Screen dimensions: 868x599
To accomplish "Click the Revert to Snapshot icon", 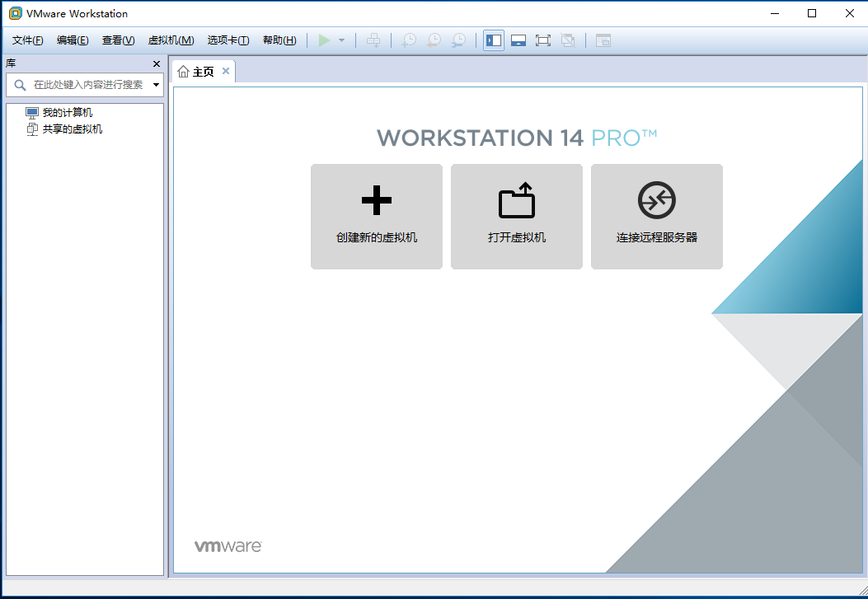I will (x=434, y=40).
